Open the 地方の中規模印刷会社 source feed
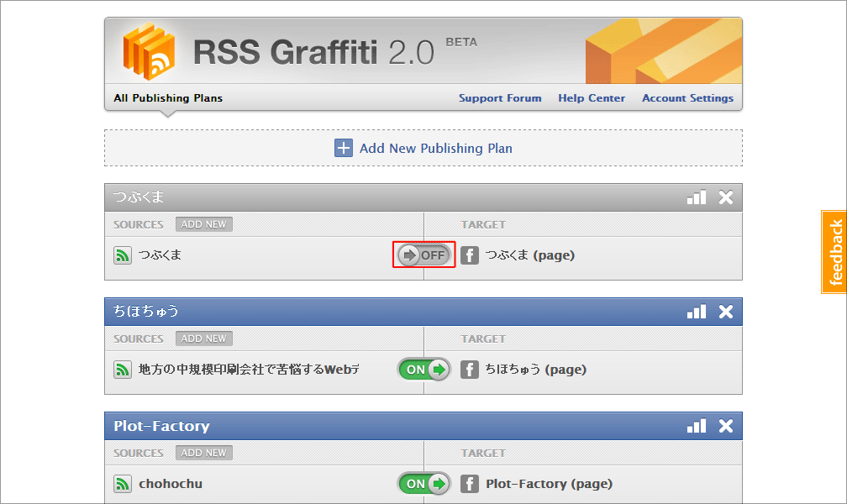Viewport: 847px width, 504px height. point(249,370)
